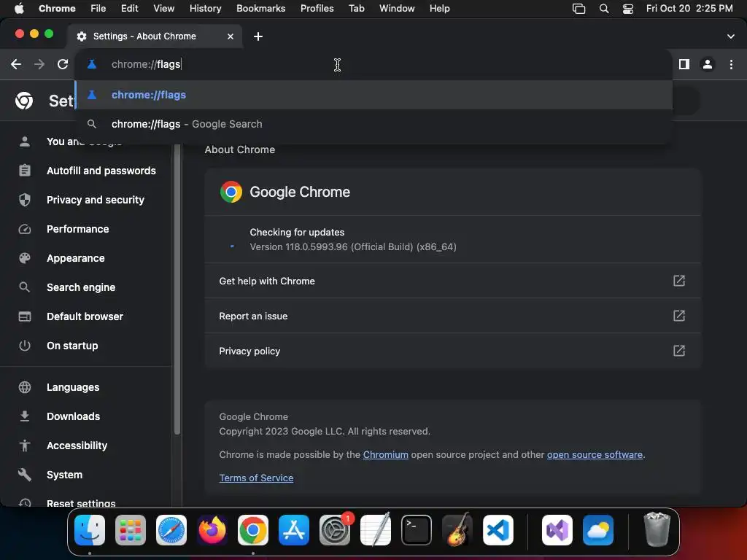
Task: Click the Performance gauge icon
Action: [x=24, y=229]
